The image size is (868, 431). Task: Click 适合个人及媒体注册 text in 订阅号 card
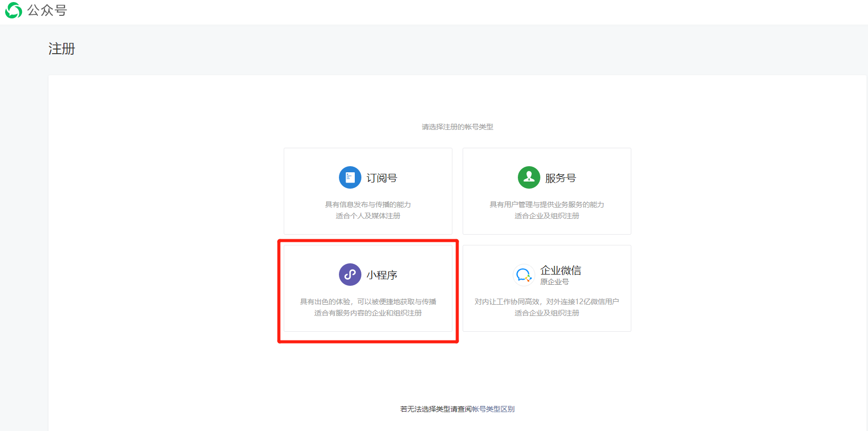pos(368,216)
